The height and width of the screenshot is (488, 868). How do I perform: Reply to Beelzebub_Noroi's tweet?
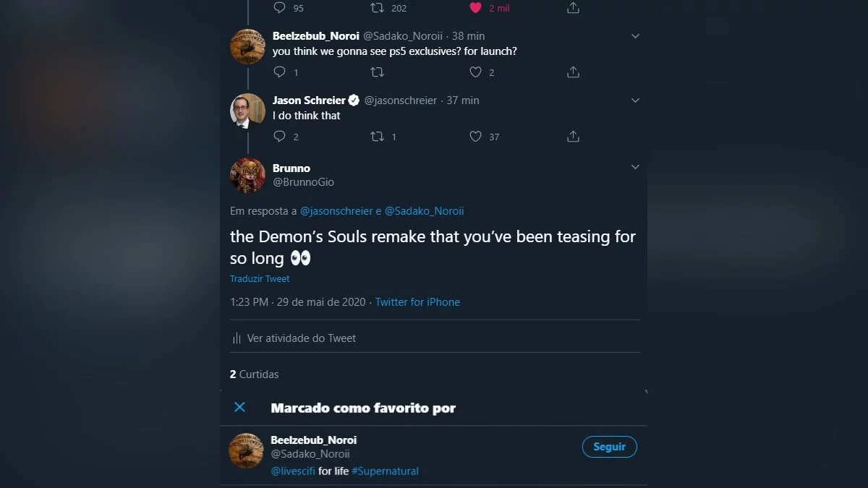280,72
